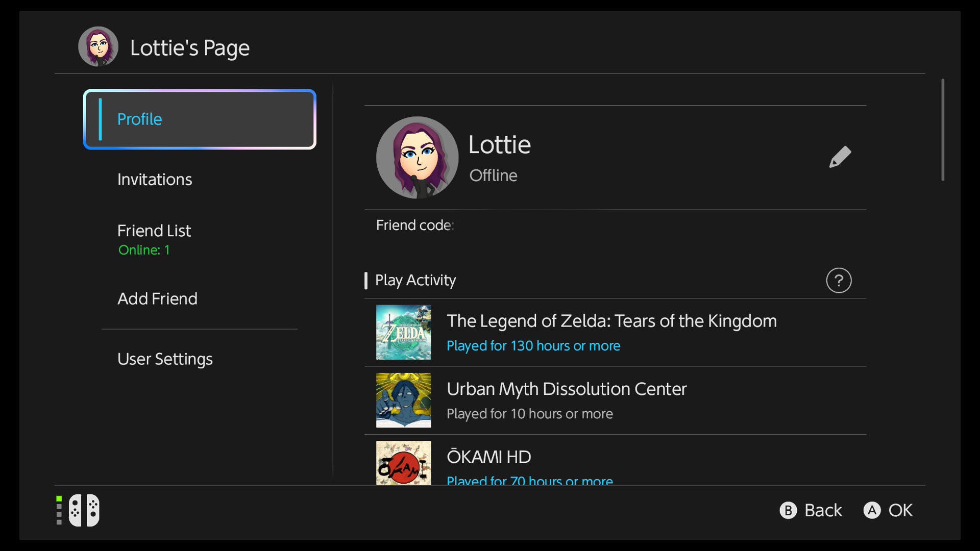Click the green 'Online: 1' text
Image resolution: width=980 pixels, height=551 pixels.
(x=144, y=250)
